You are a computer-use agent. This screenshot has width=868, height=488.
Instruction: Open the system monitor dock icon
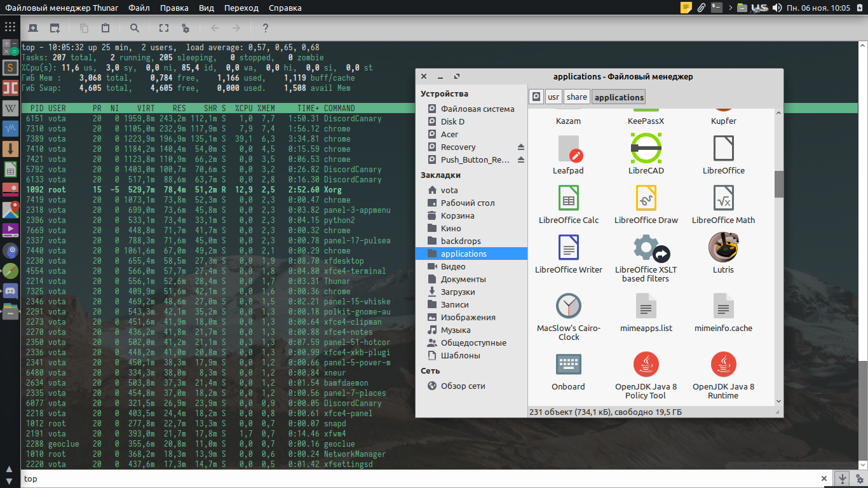pos(10,128)
